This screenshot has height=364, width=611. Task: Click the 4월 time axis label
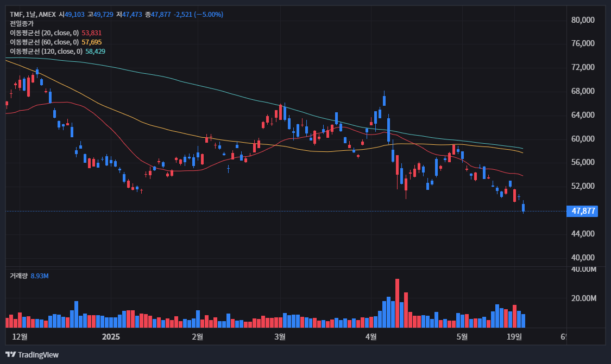click(371, 337)
